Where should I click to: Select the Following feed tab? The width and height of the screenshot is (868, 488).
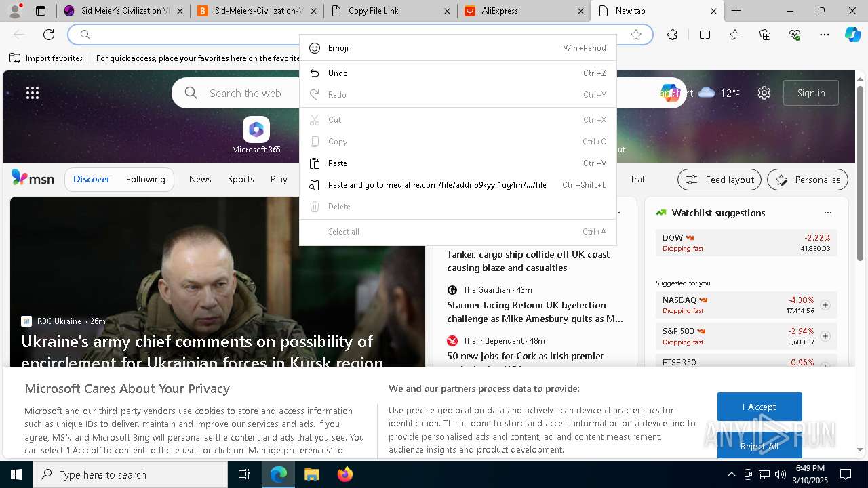point(145,179)
